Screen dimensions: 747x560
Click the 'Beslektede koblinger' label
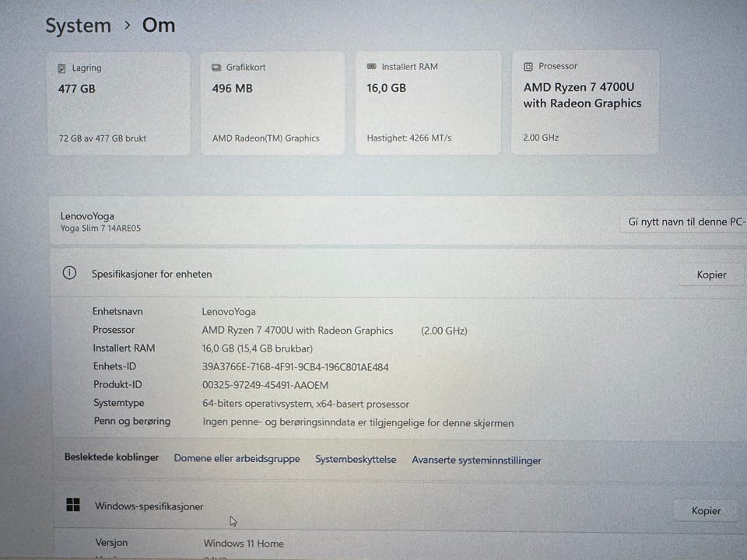[x=111, y=457]
